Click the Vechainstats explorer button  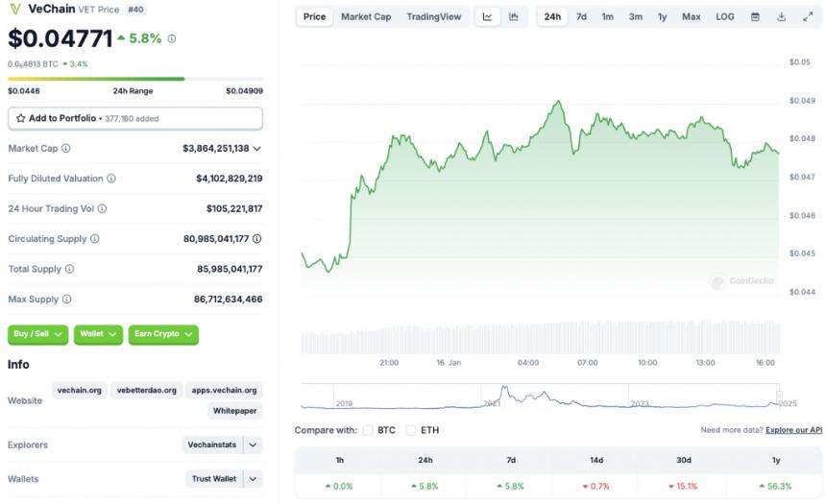point(212,445)
